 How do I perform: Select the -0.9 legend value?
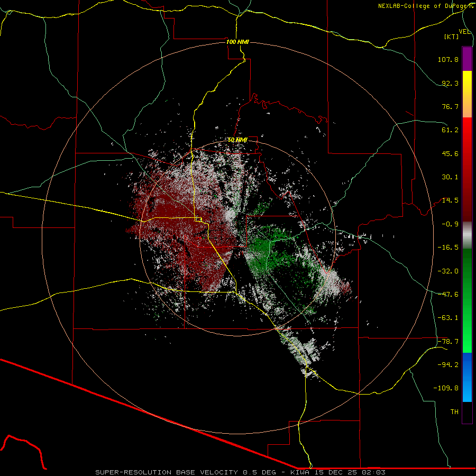coord(450,224)
